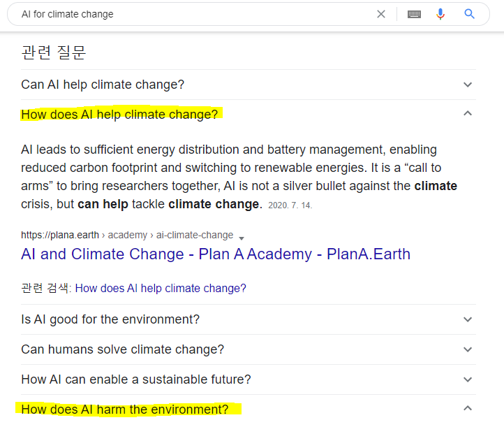Click highlighted question 'How does AI help climate change?'
Viewport: 504px width, 427px height.
[x=119, y=115]
